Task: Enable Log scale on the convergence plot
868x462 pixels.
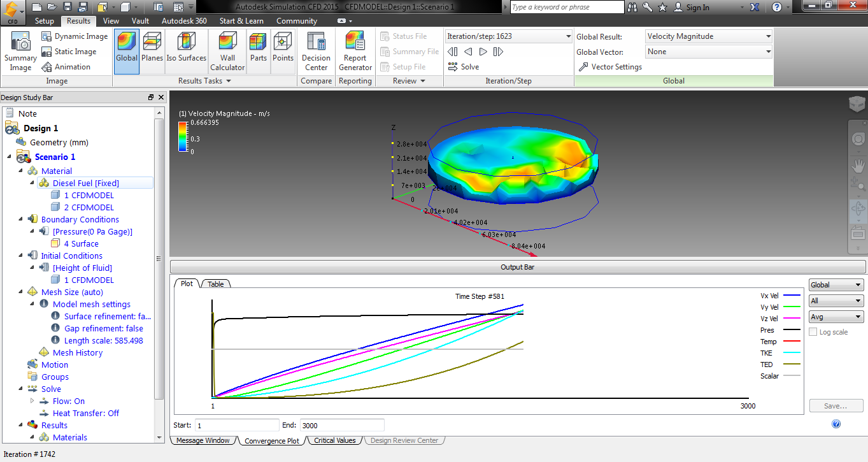Action: click(813, 331)
